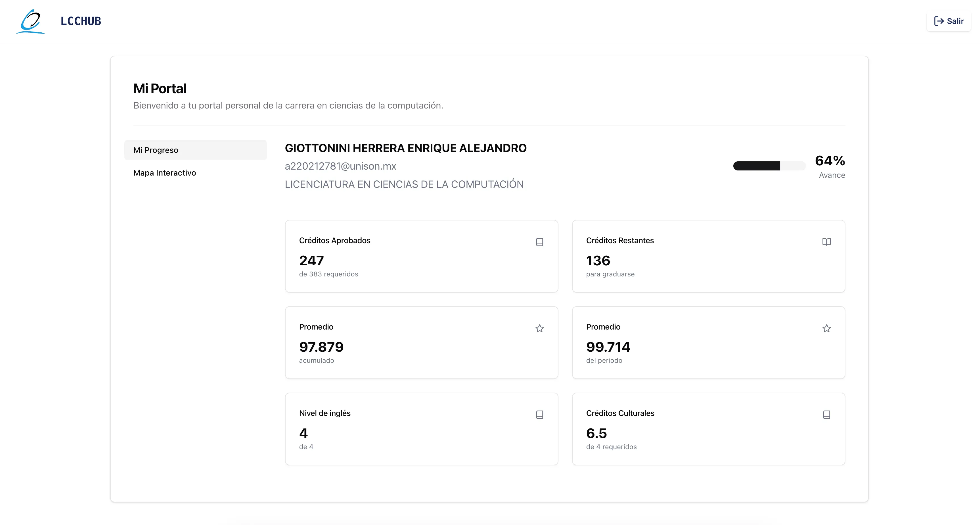
Task: Click the book icon on Créditos Culturales card
Action: click(x=827, y=414)
